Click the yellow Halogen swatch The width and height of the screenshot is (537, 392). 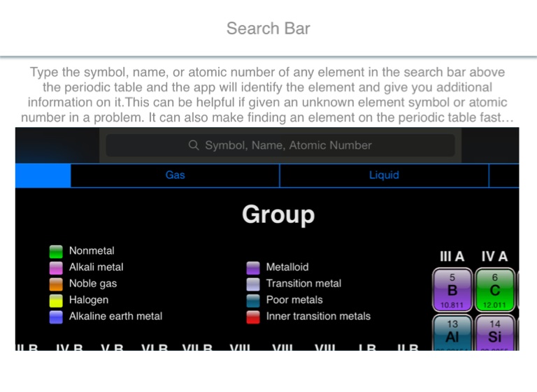57,300
